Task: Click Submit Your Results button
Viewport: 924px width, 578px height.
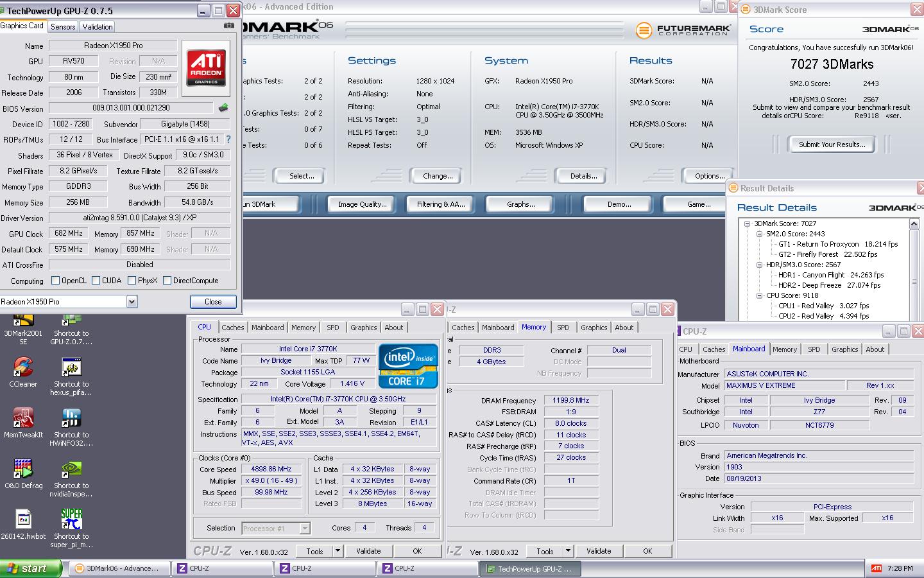Action: click(832, 144)
